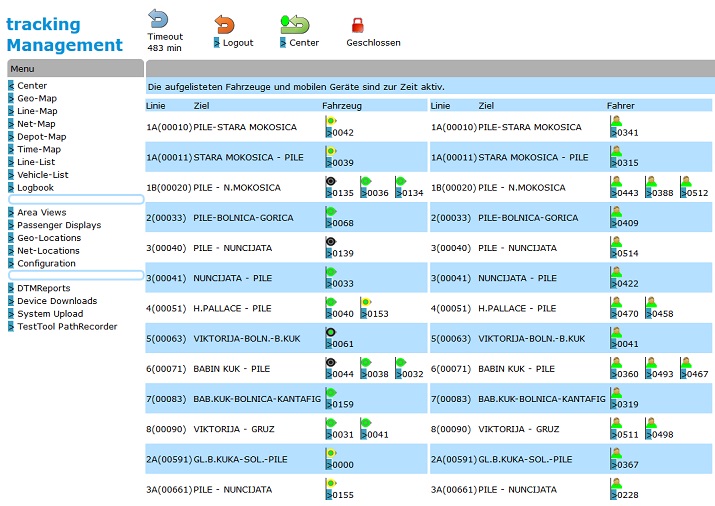Click the red Geschlossen lock icon
Screen dimensions: 715x506
coord(357,26)
